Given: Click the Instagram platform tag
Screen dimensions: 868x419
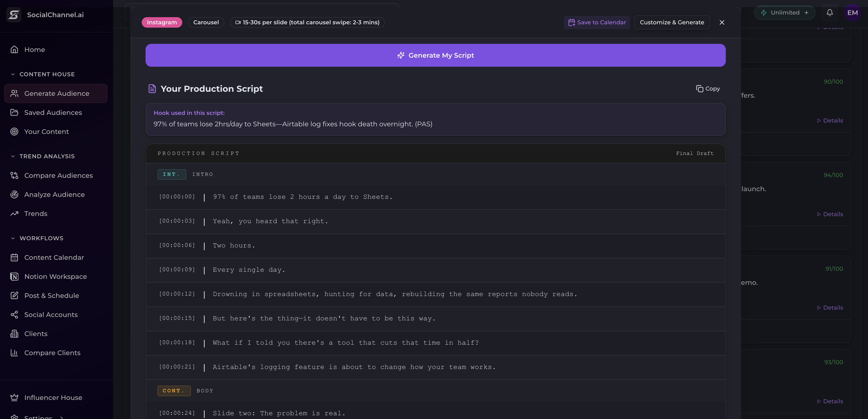Looking at the screenshot, I should [162, 22].
